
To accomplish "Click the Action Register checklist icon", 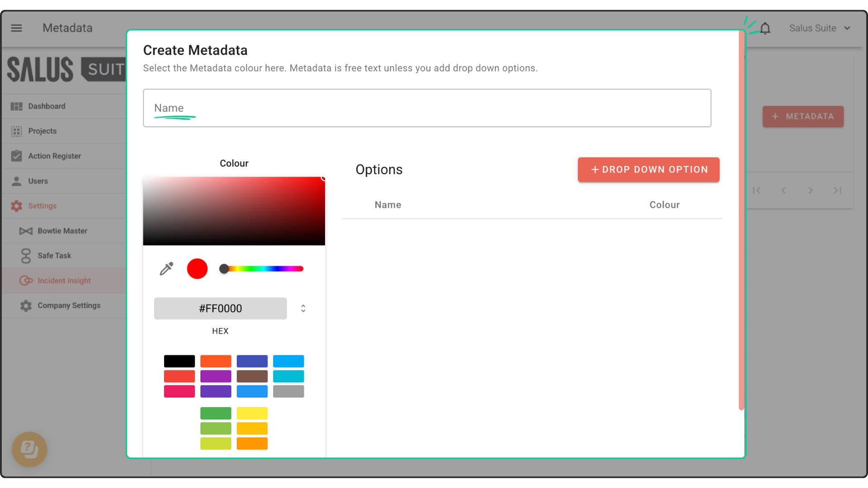I will (x=16, y=156).
